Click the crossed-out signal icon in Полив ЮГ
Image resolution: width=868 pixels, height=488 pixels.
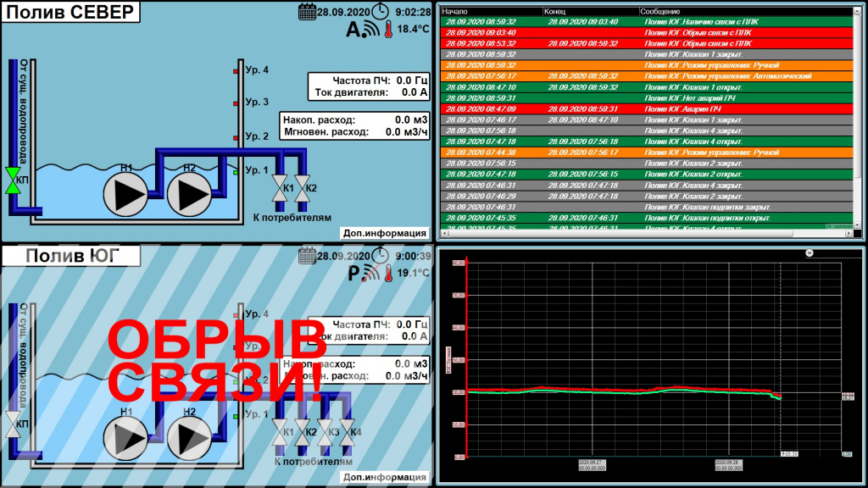pyautogui.click(x=371, y=272)
